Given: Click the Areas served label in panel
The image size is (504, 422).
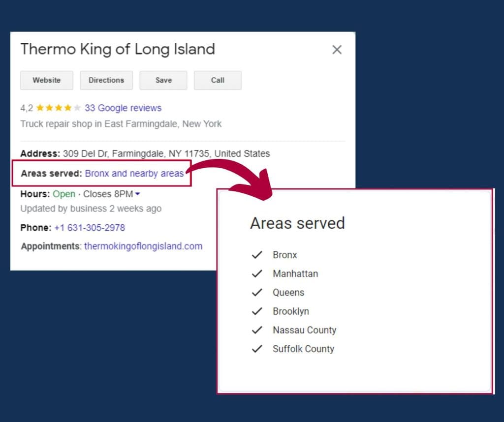Looking at the screenshot, I should point(51,174).
